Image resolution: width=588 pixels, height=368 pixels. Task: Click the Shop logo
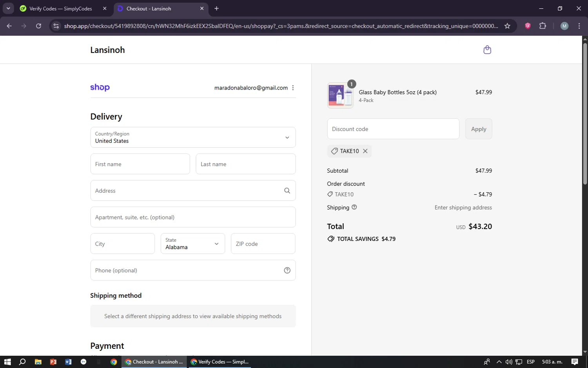pos(100,87)
